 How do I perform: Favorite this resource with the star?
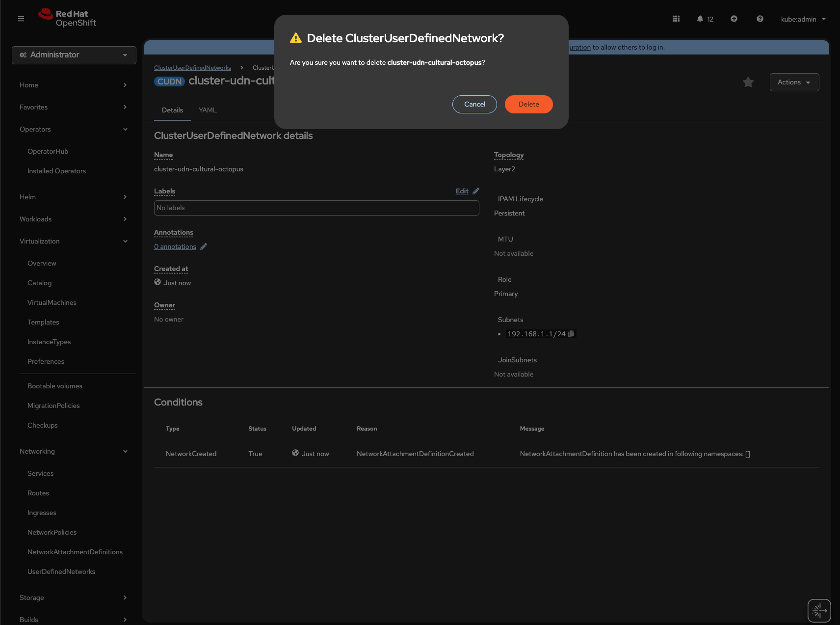[x=748, y=82]
